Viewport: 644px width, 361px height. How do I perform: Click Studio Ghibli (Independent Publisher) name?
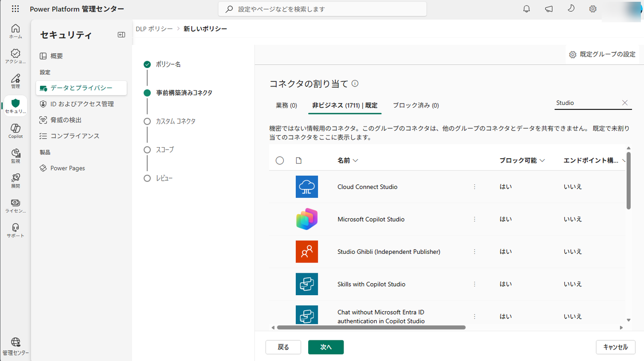[389, 252]
